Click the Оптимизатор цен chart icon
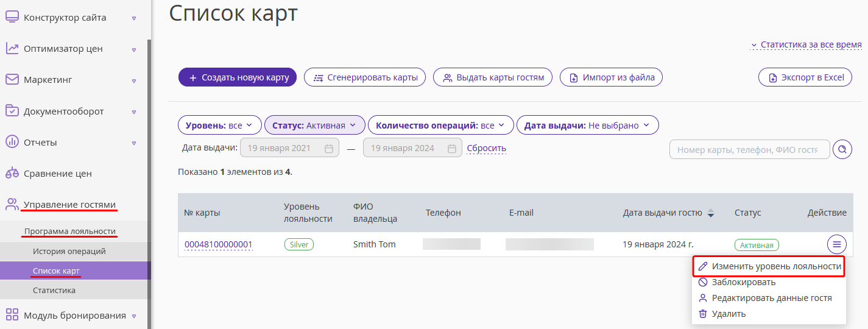The height and width of the screenshot is (329, 868). pos(12,48)
